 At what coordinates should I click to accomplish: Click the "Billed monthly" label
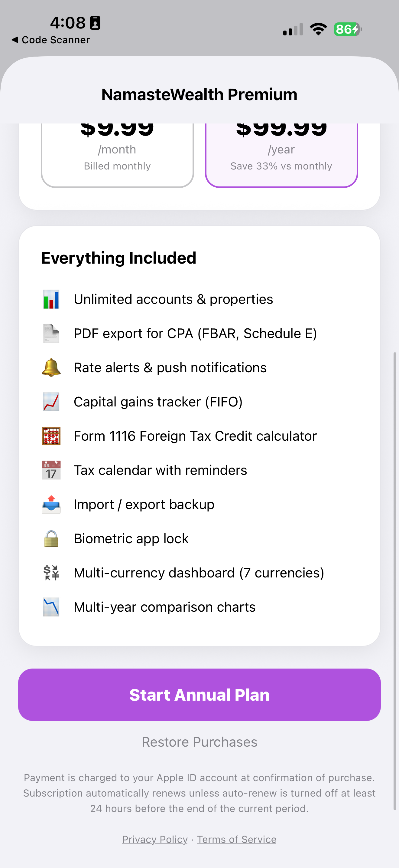(x=117, y=166)
